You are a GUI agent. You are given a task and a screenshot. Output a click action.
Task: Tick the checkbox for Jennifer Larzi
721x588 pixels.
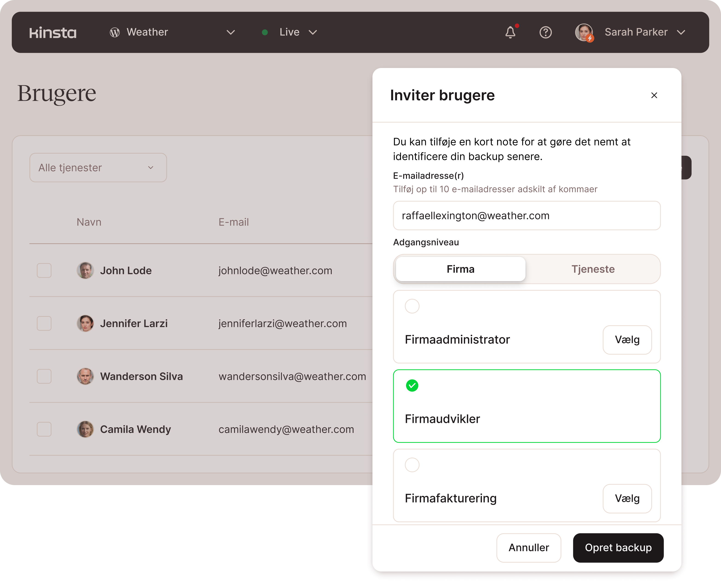[44, 323]
